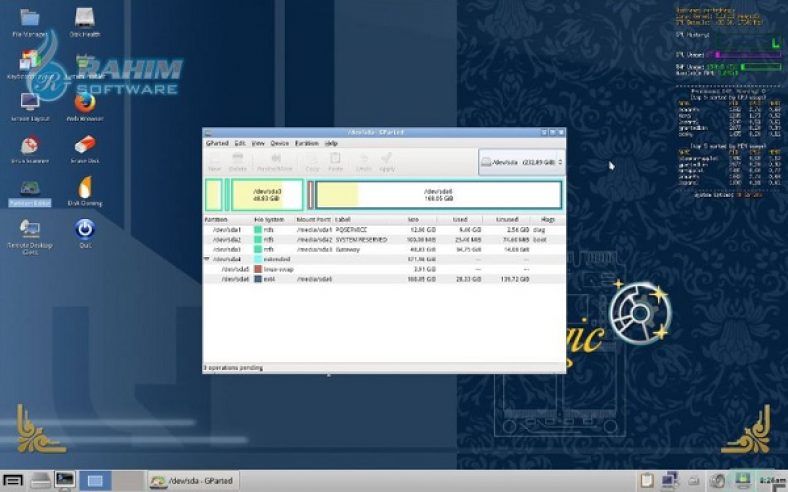Open the Device menu

tap(279, 143)
